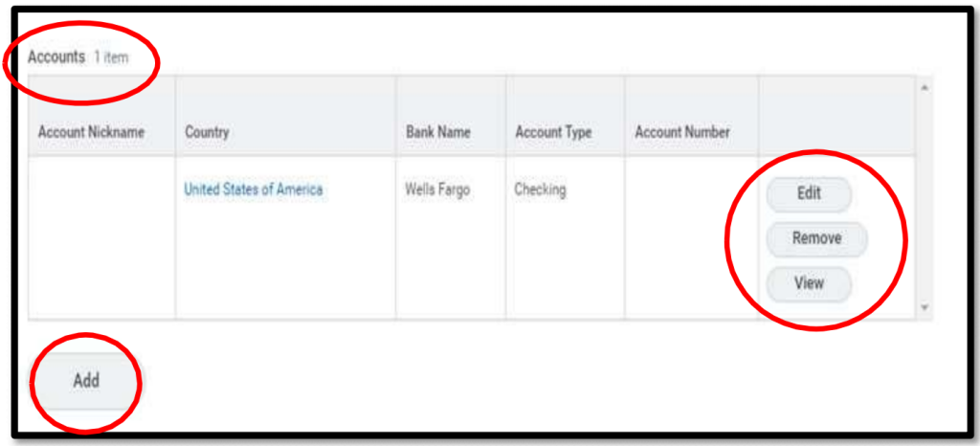Click the Country column header

207,132
